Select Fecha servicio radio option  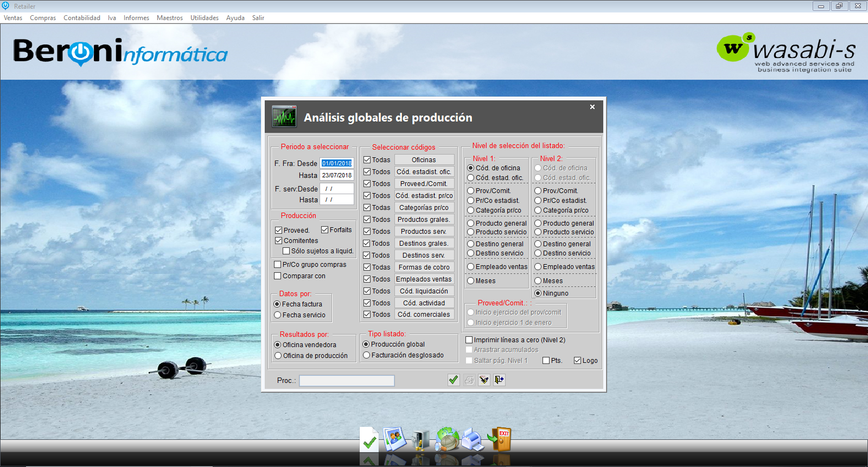(x=277, y=315)
